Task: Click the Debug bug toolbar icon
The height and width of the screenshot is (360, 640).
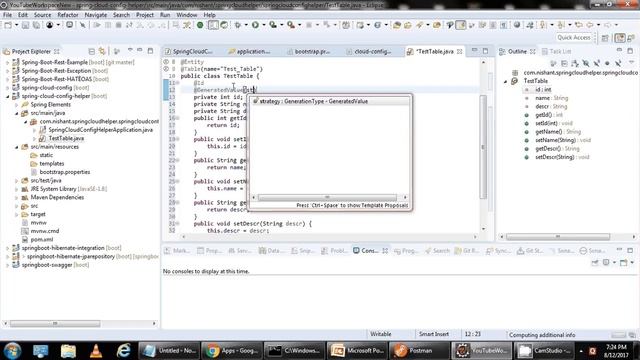Action: 238,25
